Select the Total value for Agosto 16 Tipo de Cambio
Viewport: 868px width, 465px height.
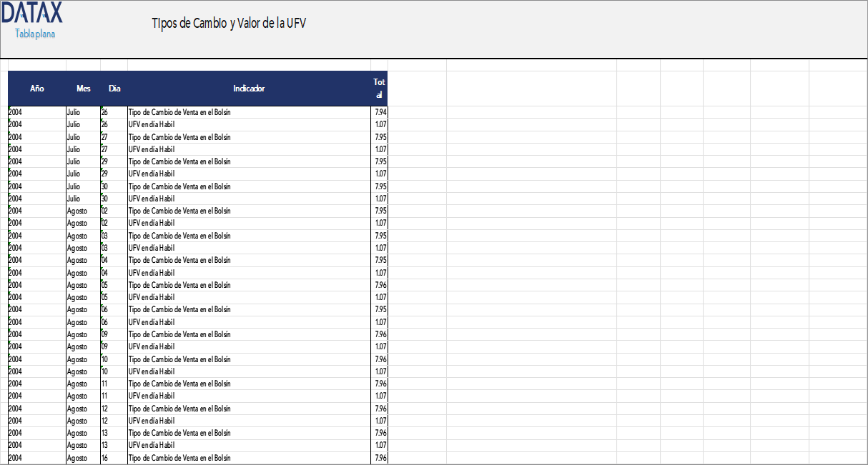[x=380, y=458]
